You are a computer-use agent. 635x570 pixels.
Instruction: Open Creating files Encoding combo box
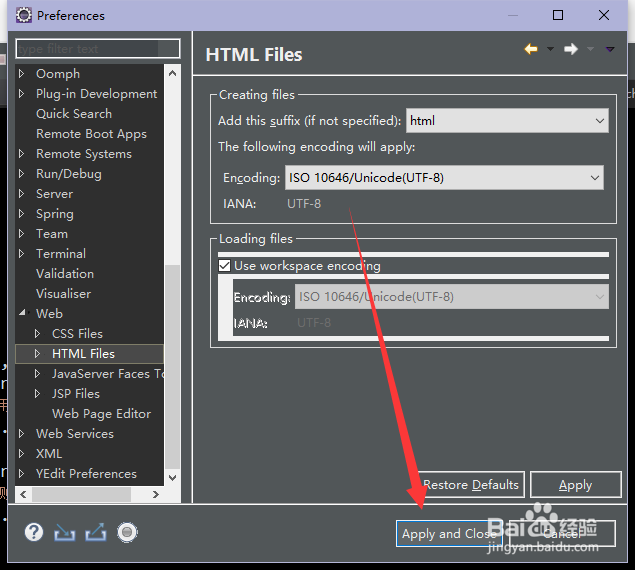[x=444, y=177]
